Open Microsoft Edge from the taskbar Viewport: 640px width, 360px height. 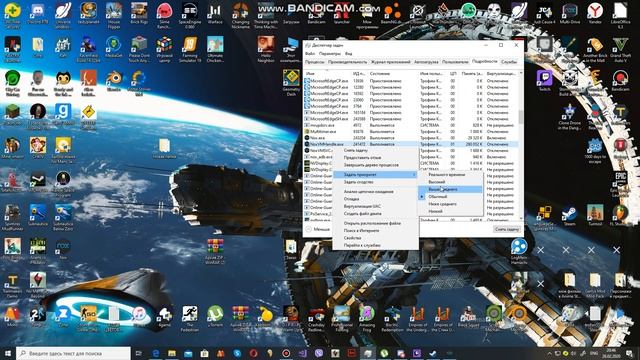point(155,353)
